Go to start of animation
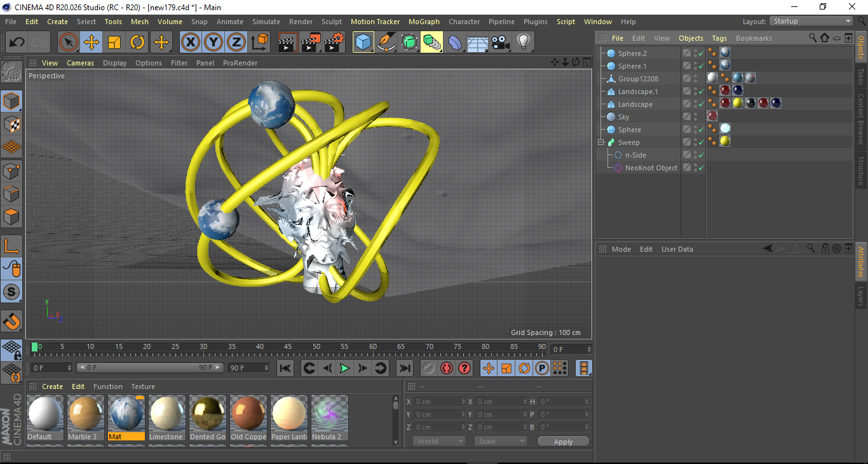This screenshot has height=464, width=868. (x=285, y=368)
